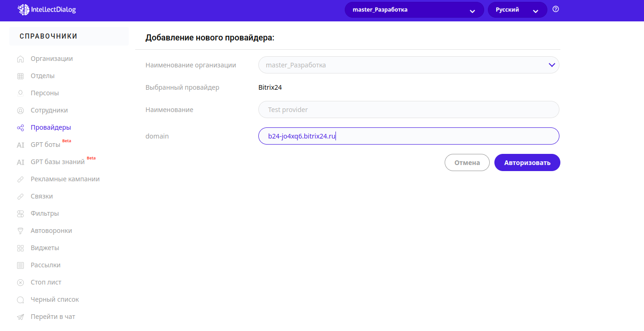This screenshot has height=331, width=644.
Task: Click the Провайдеры share icon
Action: click(20, 128)
